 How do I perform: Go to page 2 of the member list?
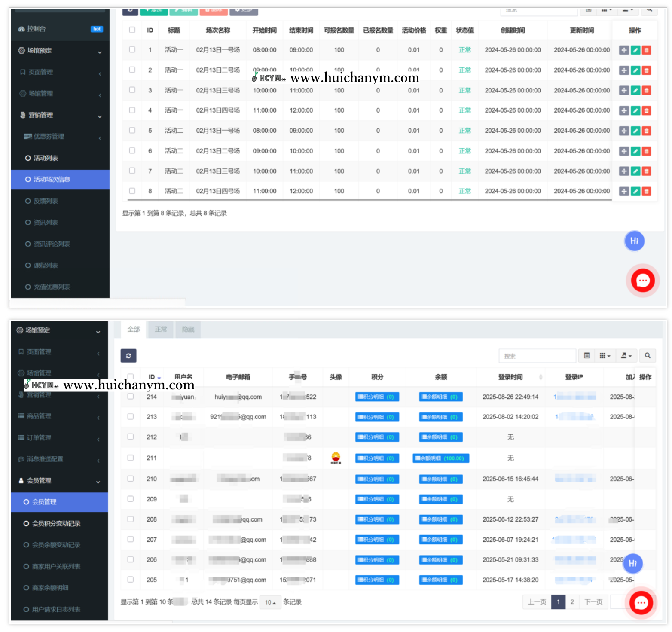tap(572, 602)
